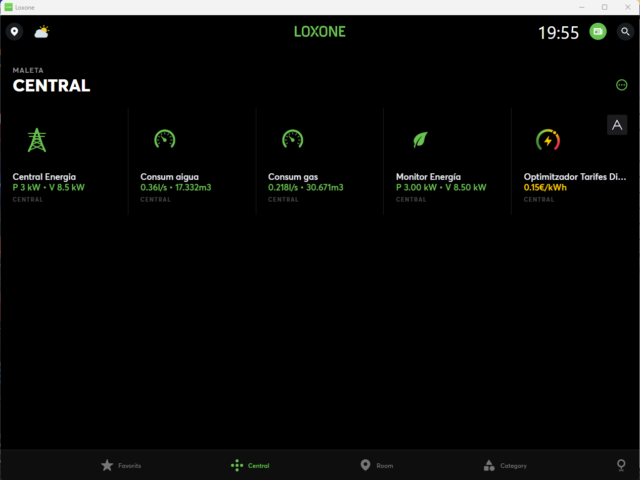Click the light bulb icon in bottom bar
Viewport: 640px width, 480px height.
coord(621,465)
